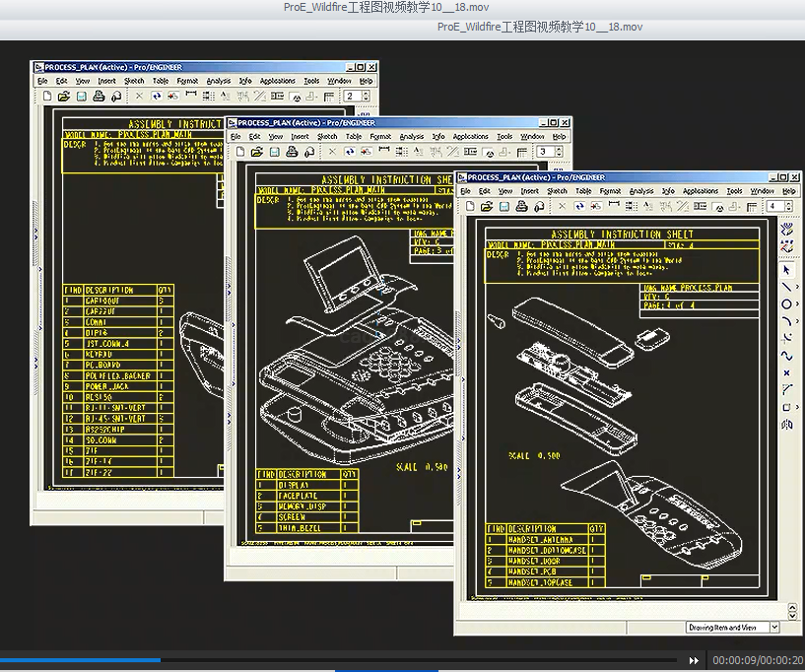Select the Rectangle sketch tool
The image size is (805, 672).
click(785, 407)
